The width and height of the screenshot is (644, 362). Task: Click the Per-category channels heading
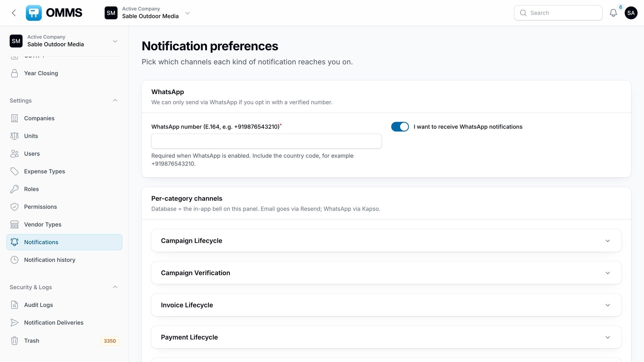coord(187,198)
